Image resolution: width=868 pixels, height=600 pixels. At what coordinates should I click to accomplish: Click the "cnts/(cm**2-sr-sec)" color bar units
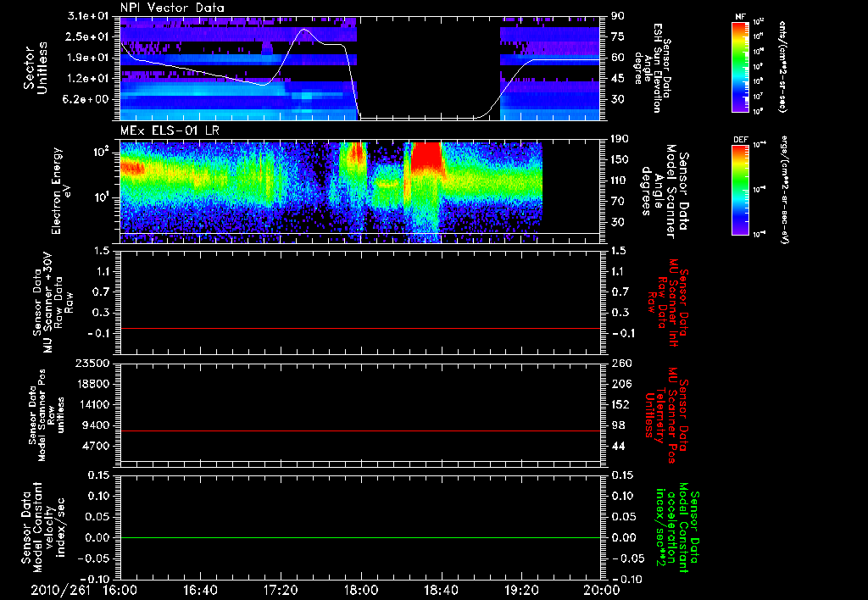782,66
